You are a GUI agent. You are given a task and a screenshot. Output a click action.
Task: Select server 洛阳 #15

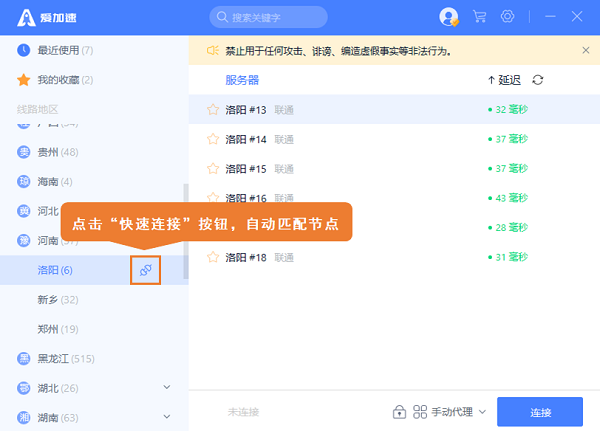coord(394,168)
